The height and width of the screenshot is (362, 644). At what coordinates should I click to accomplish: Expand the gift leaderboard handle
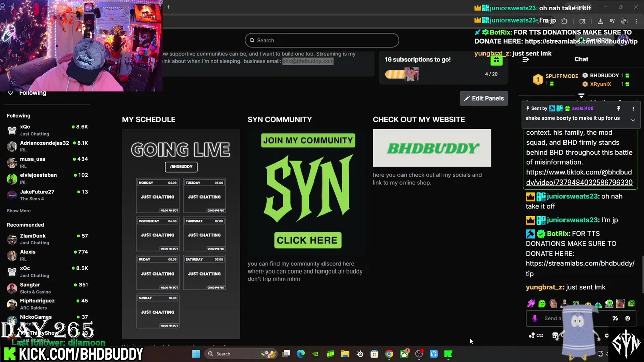pos(581,95)
